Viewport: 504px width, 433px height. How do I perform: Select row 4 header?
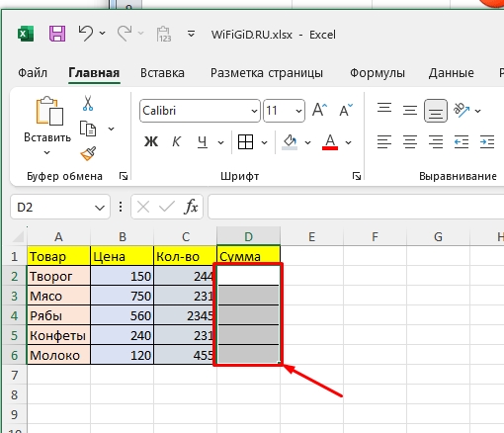14,315
